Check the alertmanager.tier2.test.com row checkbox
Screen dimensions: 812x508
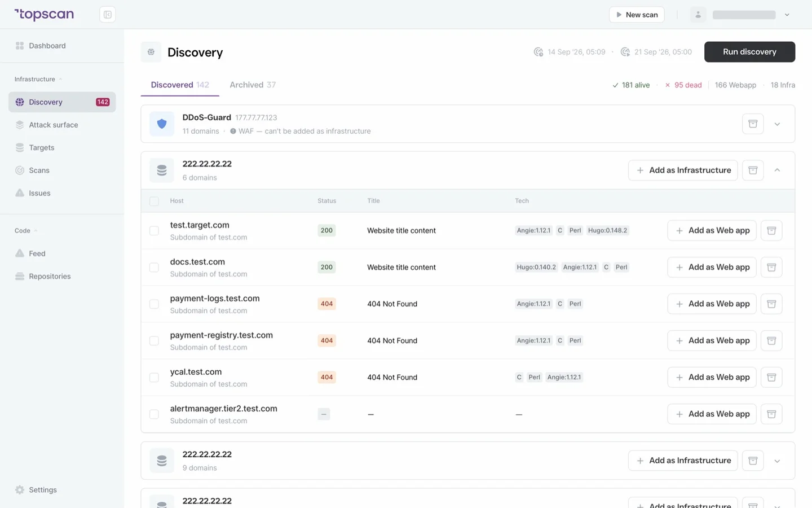tap(154, 414)
